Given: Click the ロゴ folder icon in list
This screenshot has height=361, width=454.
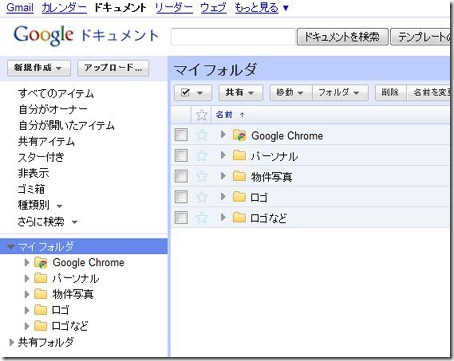Looking at the screenshot, I should coord(239,197).
